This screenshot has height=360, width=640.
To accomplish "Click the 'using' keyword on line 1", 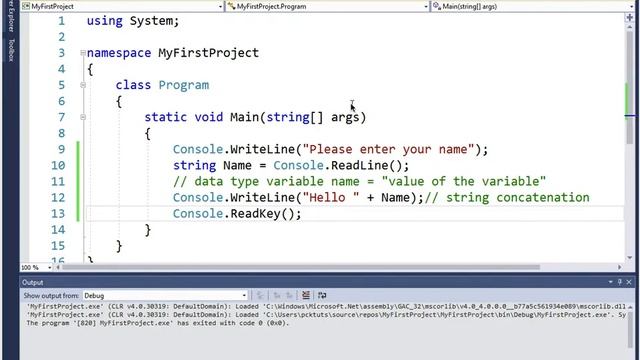I will [x=104, y=21].
